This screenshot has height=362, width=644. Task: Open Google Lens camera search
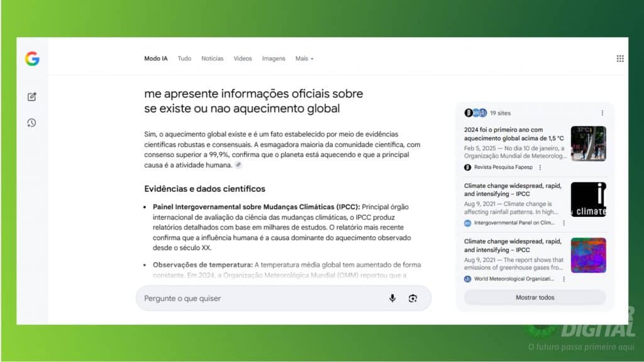413,298
